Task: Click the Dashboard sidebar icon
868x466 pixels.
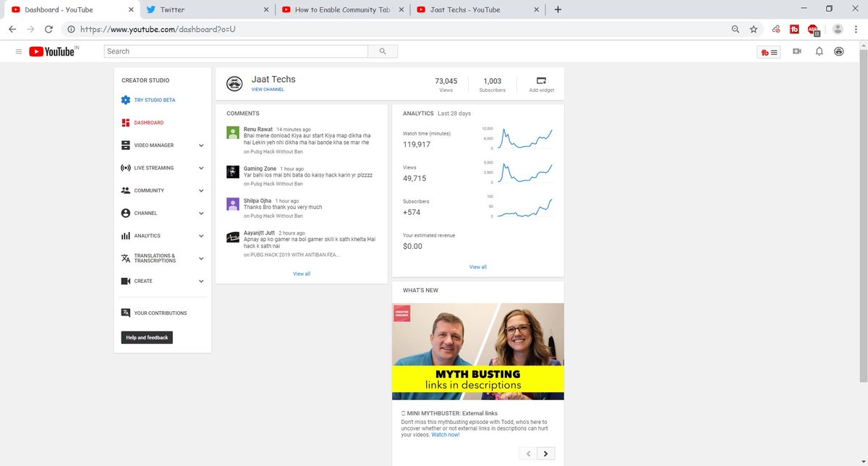Action: click(126, 122)
